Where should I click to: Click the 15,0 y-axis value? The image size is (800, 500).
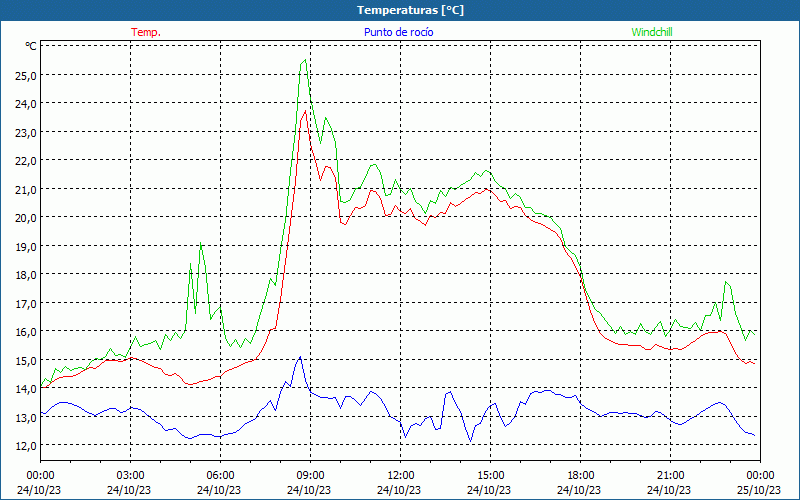coord(26,360)
